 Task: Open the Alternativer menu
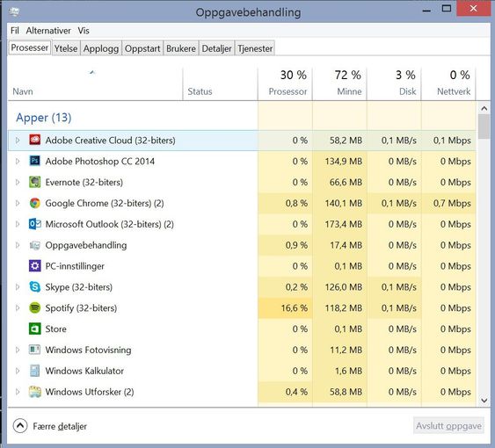click(48, 31)
